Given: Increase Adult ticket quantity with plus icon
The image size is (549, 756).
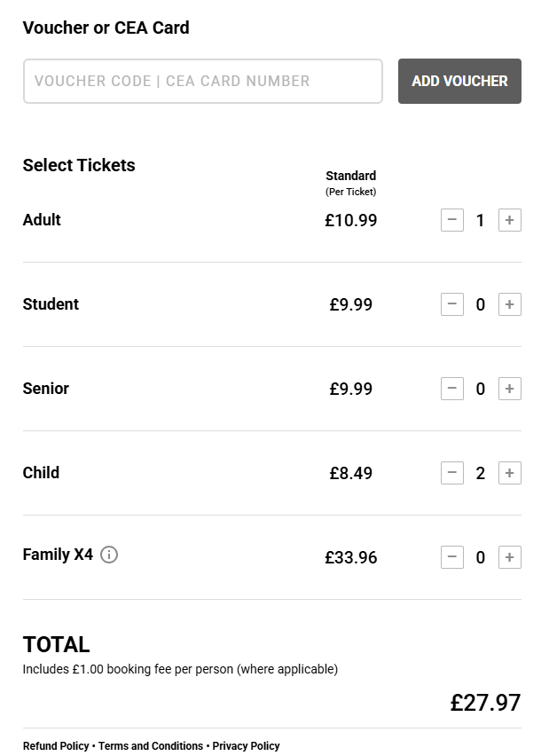Looking at the screenshot, I should click(509, 220).
